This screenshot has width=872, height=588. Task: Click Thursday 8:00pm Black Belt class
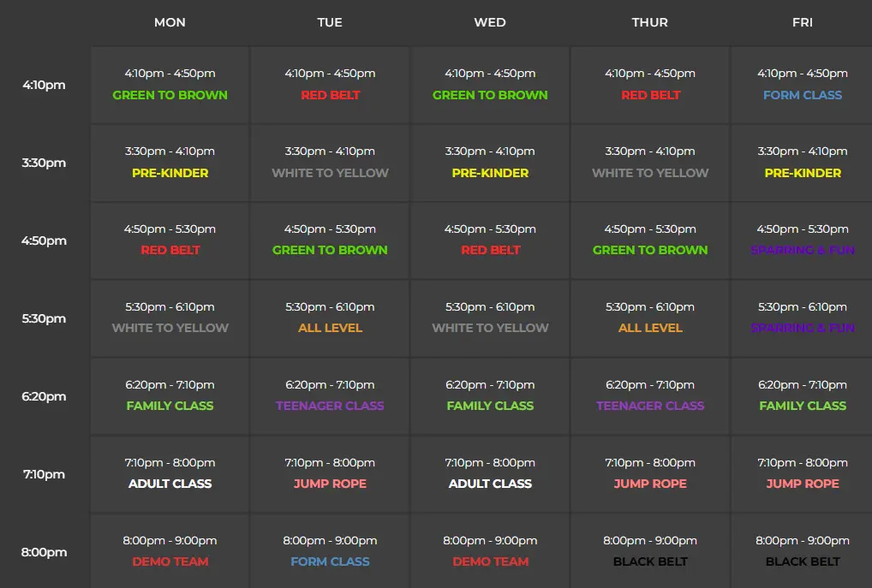pos(650,561)
